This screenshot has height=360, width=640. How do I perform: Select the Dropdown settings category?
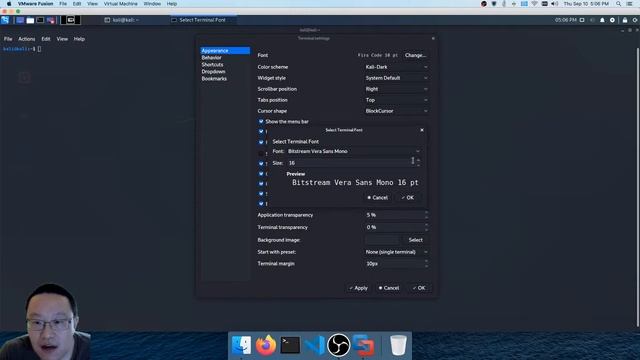pos(225,71)
